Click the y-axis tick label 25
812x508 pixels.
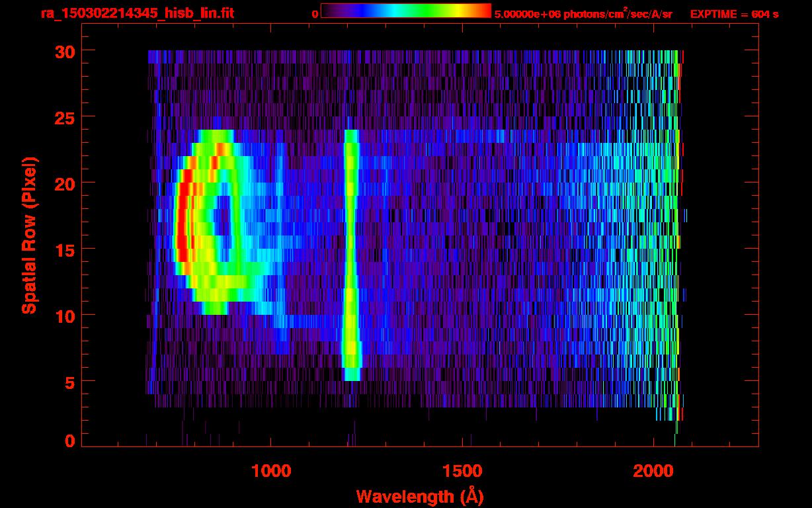click(x=65, y=117)
